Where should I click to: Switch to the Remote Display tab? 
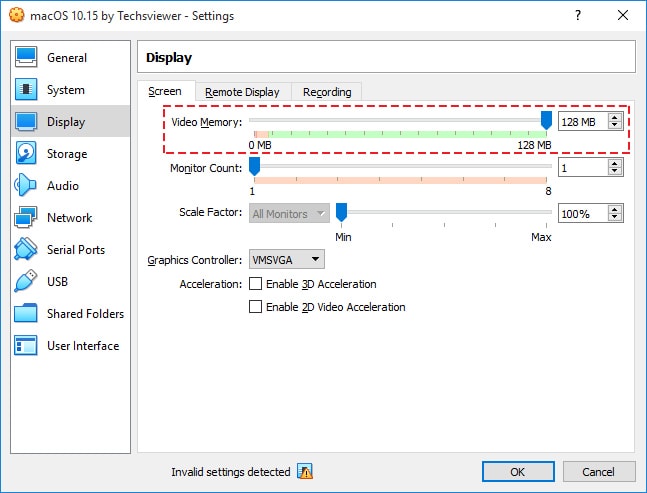tap(243, 92)
